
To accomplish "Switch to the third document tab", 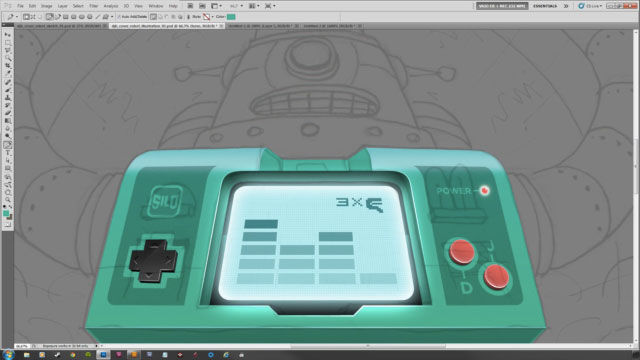I will click(x=263, y=26).
